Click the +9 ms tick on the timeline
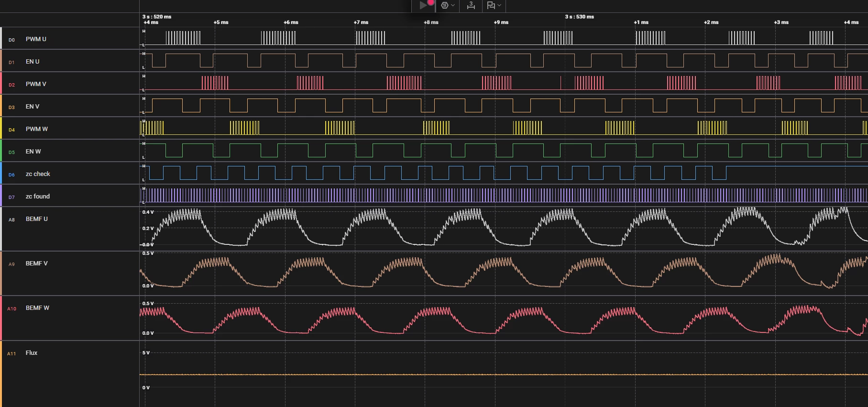 click(501, 22)
